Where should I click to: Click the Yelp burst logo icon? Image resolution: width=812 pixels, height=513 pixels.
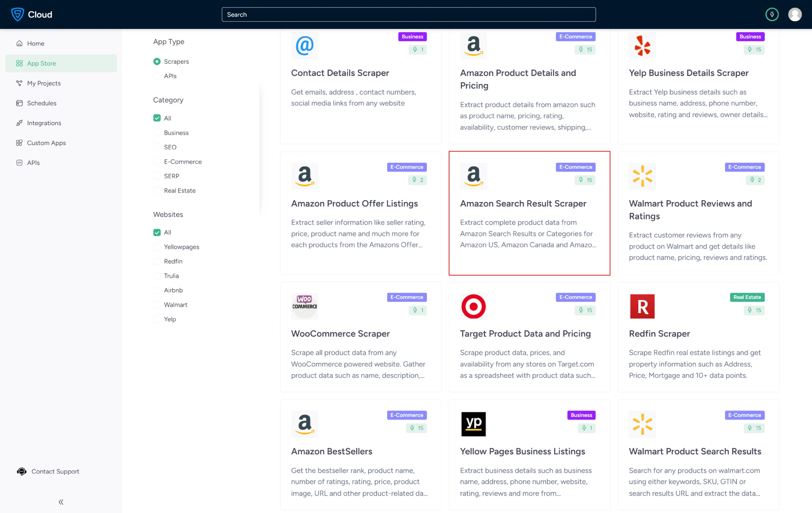pyautogui.click(x=642, y=46)
